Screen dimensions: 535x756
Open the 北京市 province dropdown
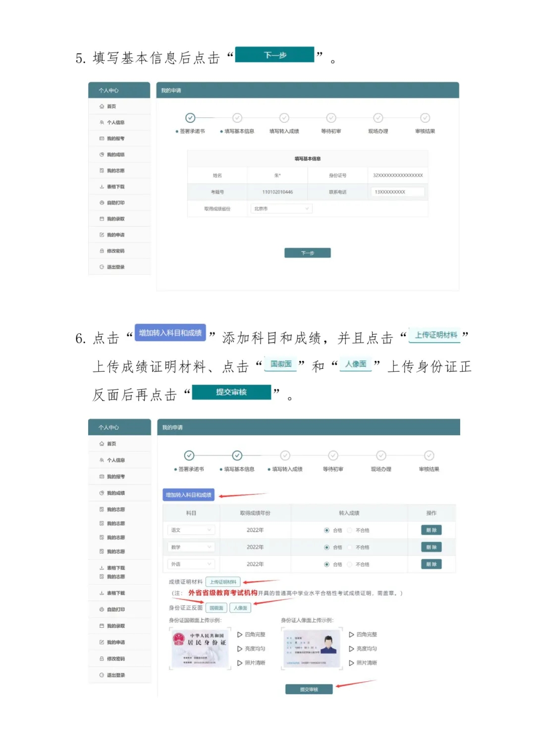point(281,209)
